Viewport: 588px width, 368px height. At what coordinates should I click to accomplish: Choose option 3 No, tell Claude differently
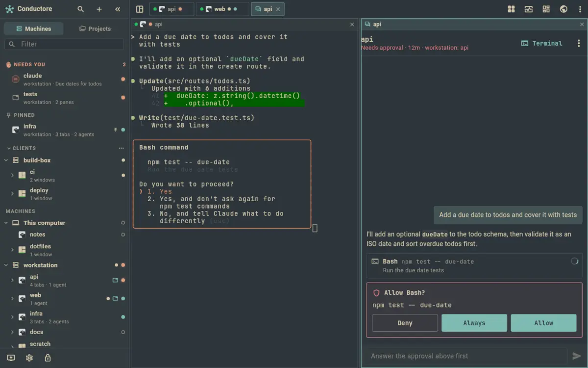(216, 217)
